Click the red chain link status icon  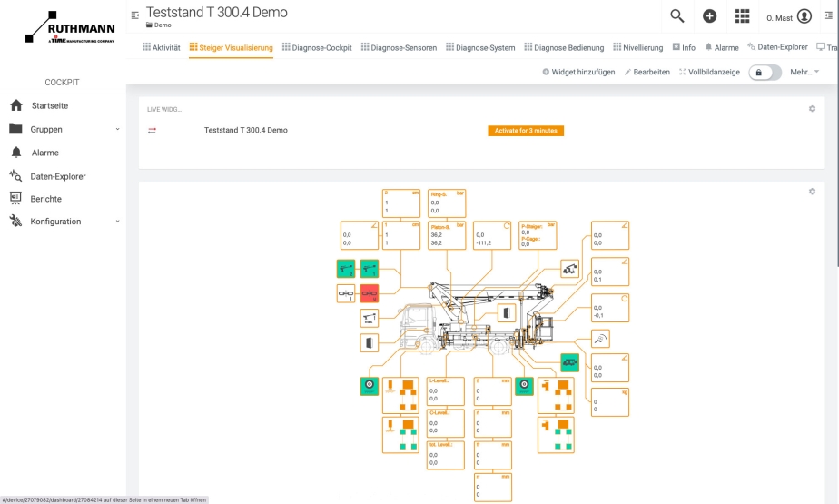pos(369,292)
